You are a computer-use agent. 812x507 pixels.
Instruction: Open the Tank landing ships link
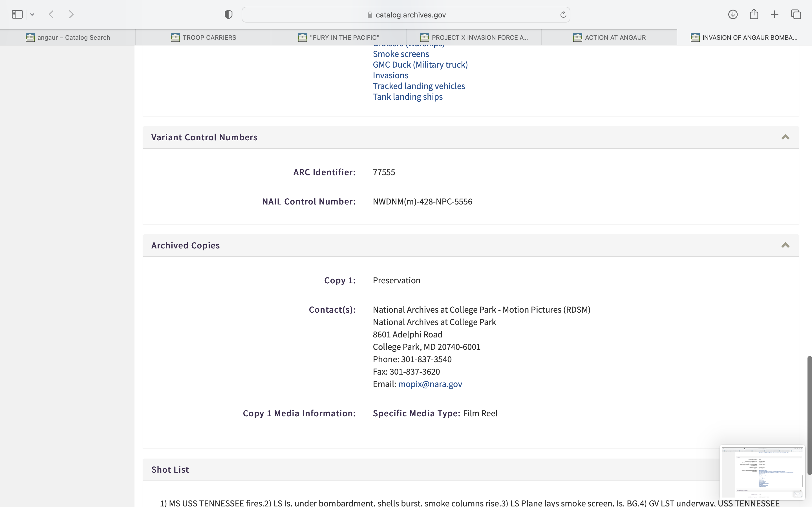407,97
